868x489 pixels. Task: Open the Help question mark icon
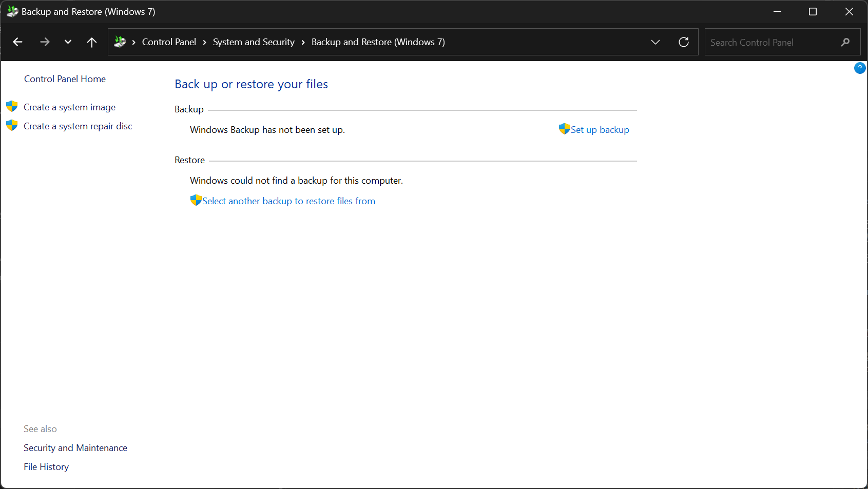[860, 68]
